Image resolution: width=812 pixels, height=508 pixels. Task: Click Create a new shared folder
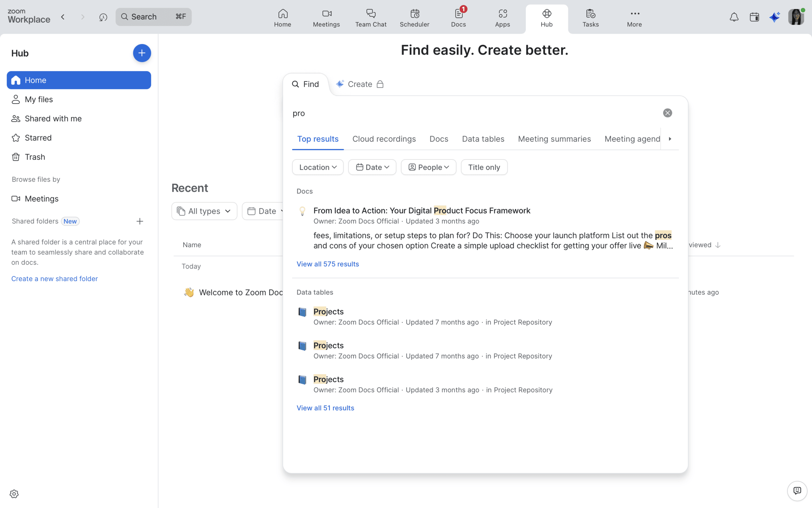click(x=54, y=278)
